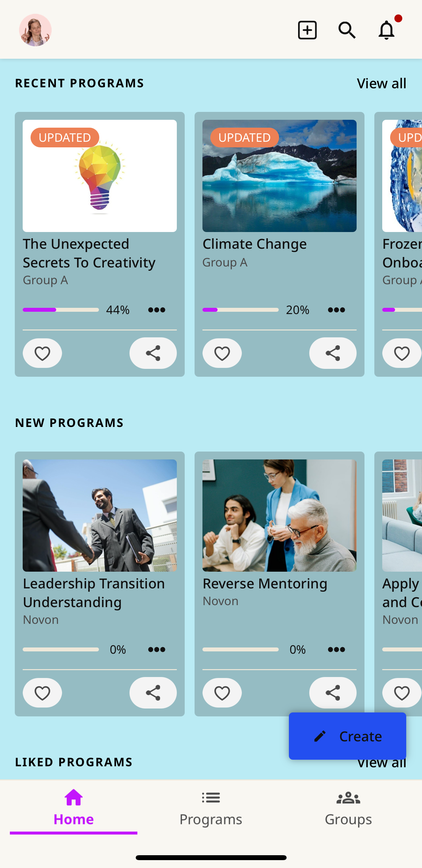Open more options for Climate Change
This screenshot has width=422, height=868.
tap(336, 310)
